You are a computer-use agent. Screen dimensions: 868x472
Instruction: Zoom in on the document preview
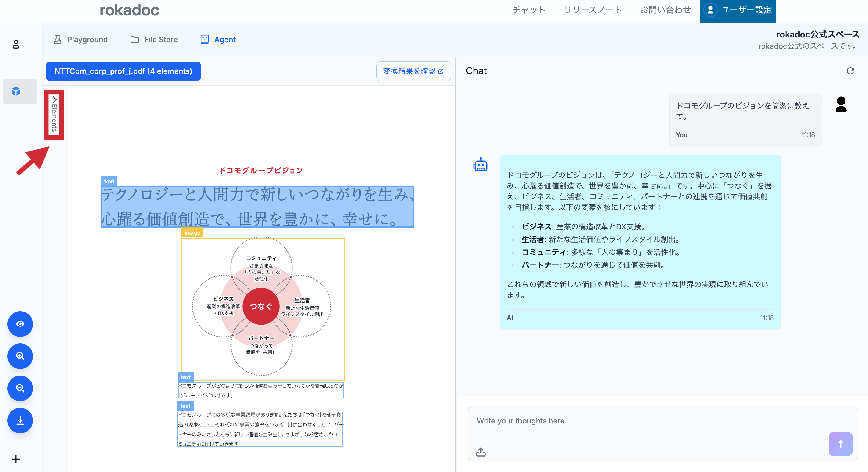pyautogui.click(x=20, y=356)
